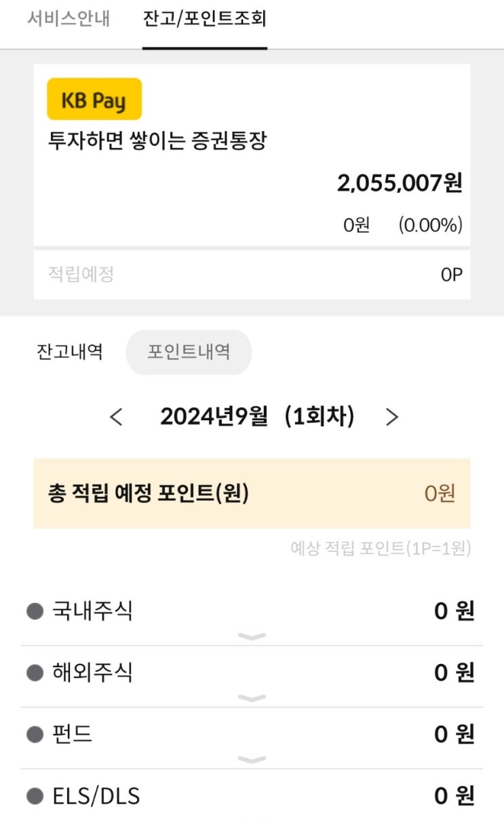Expand the 펀드 section chevron

point(252,760)
